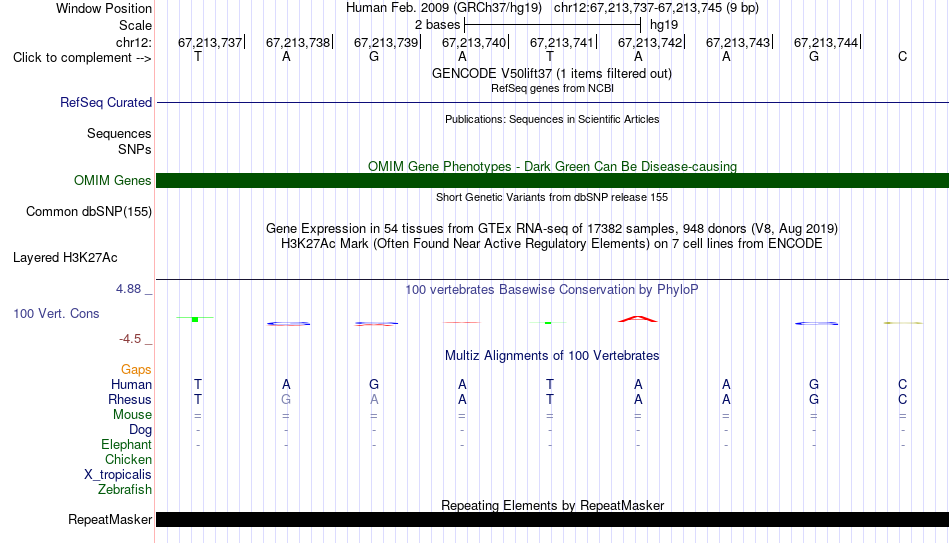Viewport: 950px width, 543px height.
Task: Click OMIM Gene Phenotypes track title
Action: (552, 166)
